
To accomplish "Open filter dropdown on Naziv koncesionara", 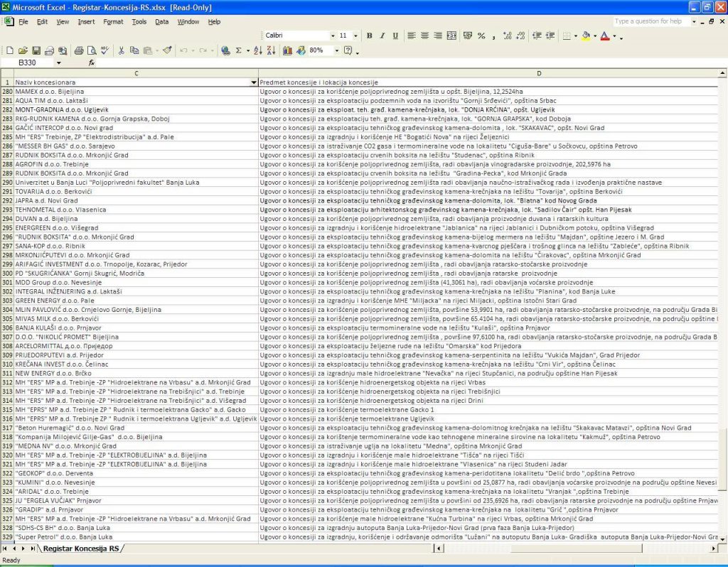I will click(254, 82).
